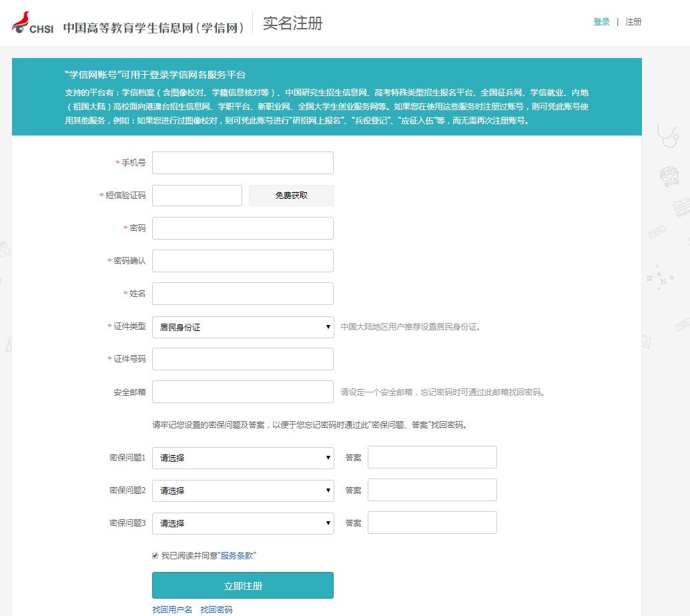The image size is (690, 616).
Task: Click the CHSI logo icon
Action: tap(33, 23)
